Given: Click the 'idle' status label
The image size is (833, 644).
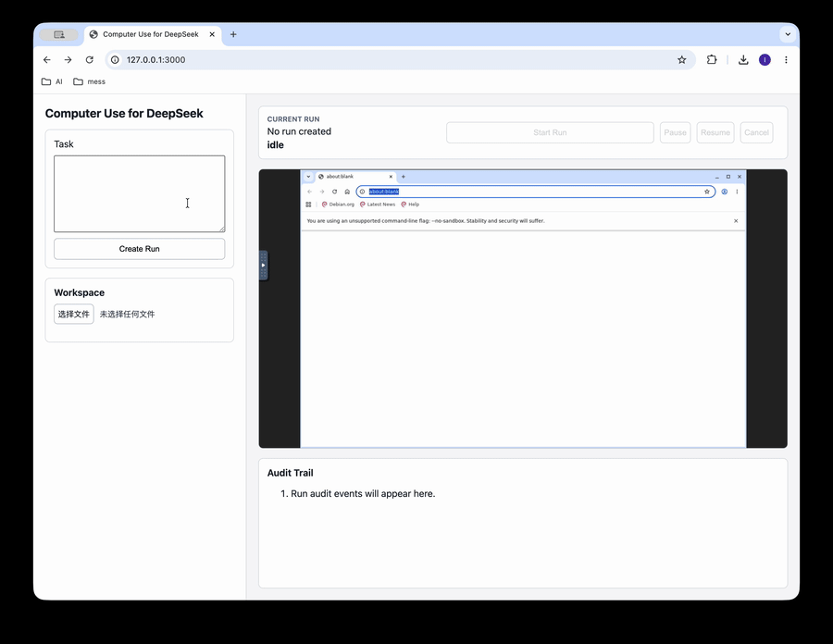Looking at the screenshot, I should pos(275,145).
